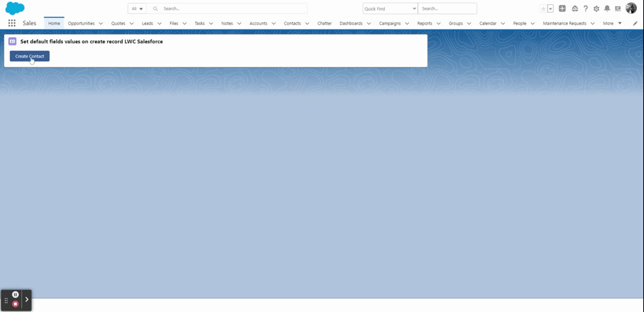Open the Dashboards tab

pos(351,24)
